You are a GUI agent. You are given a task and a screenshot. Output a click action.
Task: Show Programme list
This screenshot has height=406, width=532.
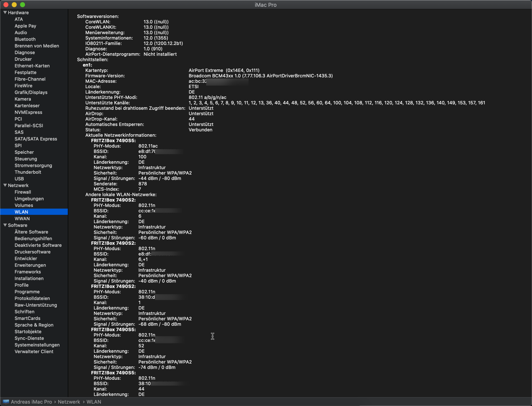(27, 292)
